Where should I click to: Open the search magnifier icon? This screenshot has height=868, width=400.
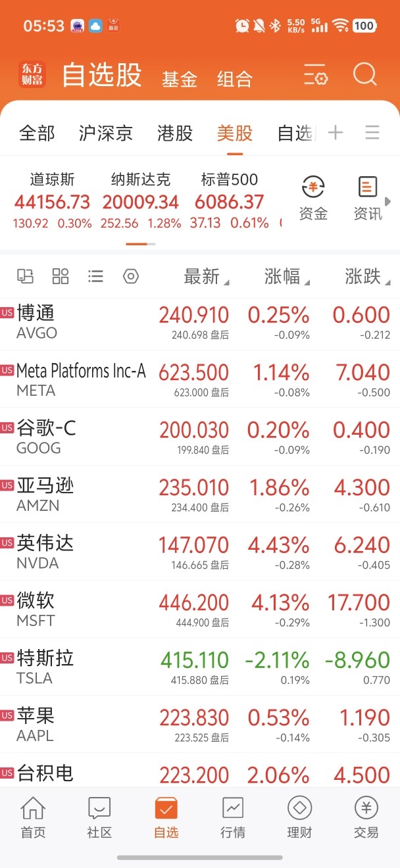(x=364, y=76)
